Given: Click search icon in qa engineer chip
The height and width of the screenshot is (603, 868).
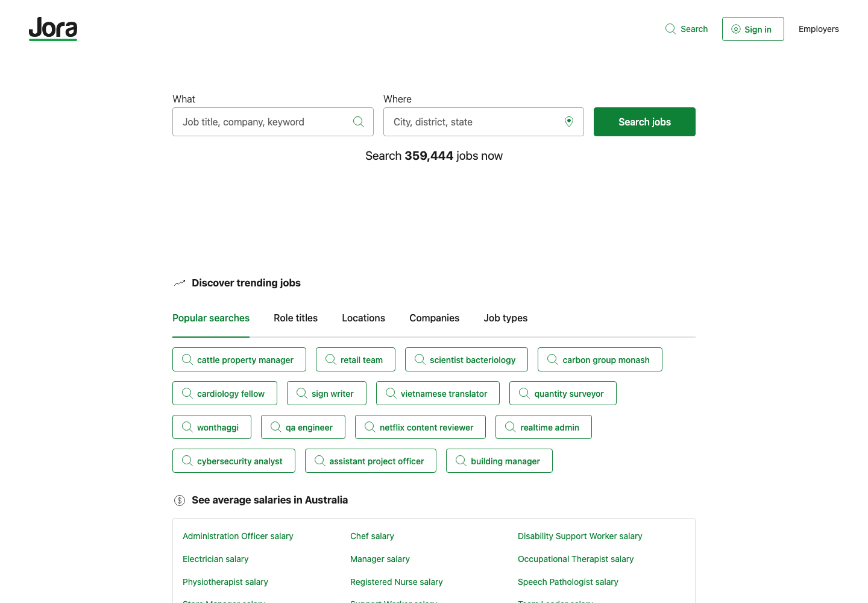Looking at the screenshot, I should (x=276, y=427).
